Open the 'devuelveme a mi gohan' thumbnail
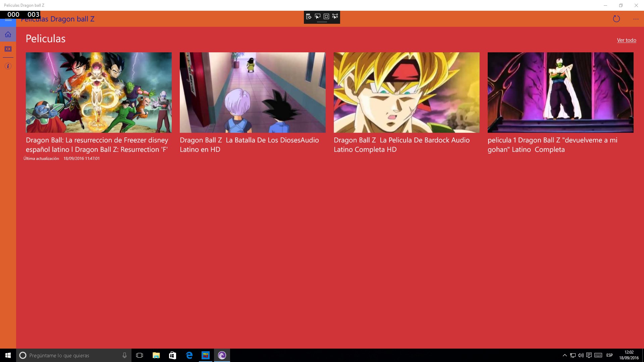This screenshot has width=644, height=362. [560, 93]
